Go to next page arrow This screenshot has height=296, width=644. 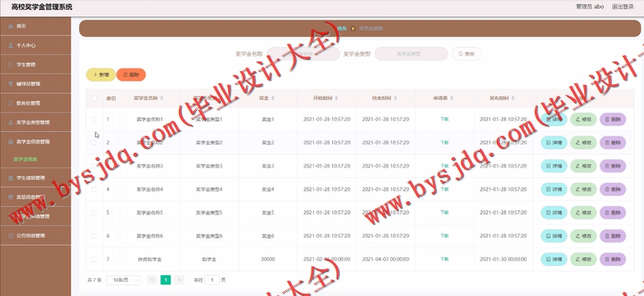pyautogui.click(x=179, y=280)
